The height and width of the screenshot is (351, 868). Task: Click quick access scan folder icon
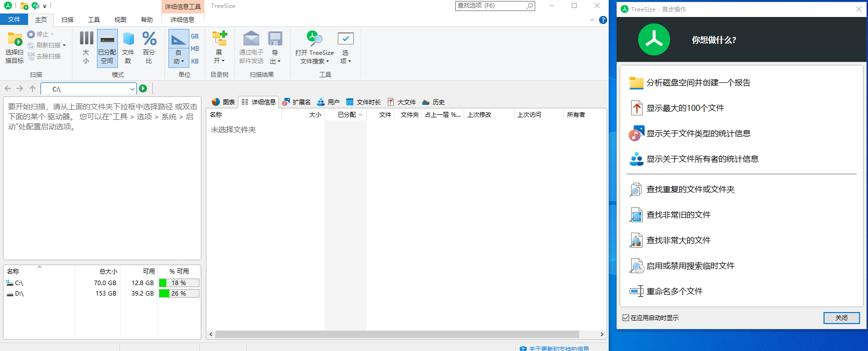[x=24, y=6]
